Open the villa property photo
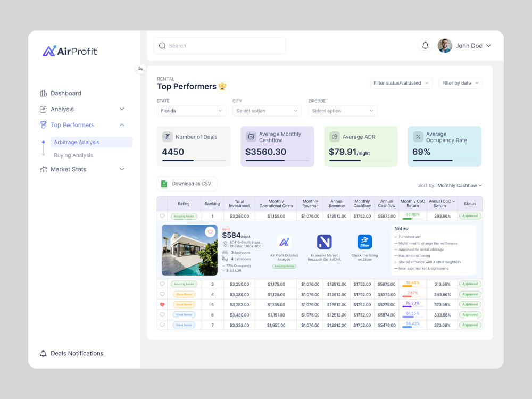 point(189,250)
